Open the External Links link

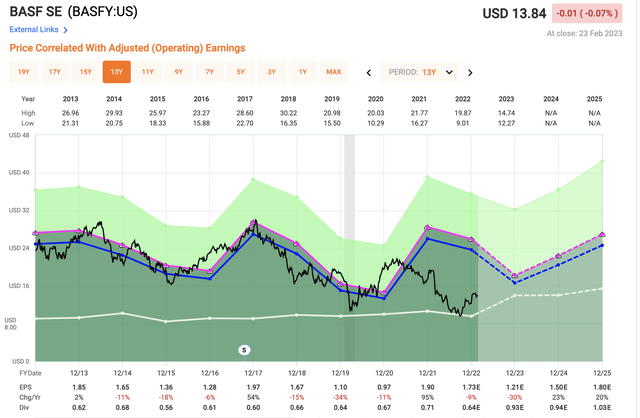34,30
